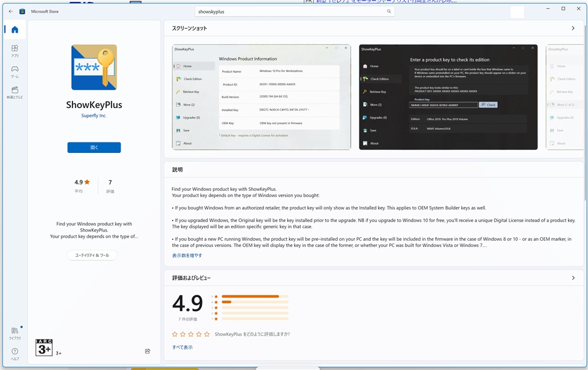Click the user profile avatar box
This screenshot has width=588, height=370.
tap(517, 11)
